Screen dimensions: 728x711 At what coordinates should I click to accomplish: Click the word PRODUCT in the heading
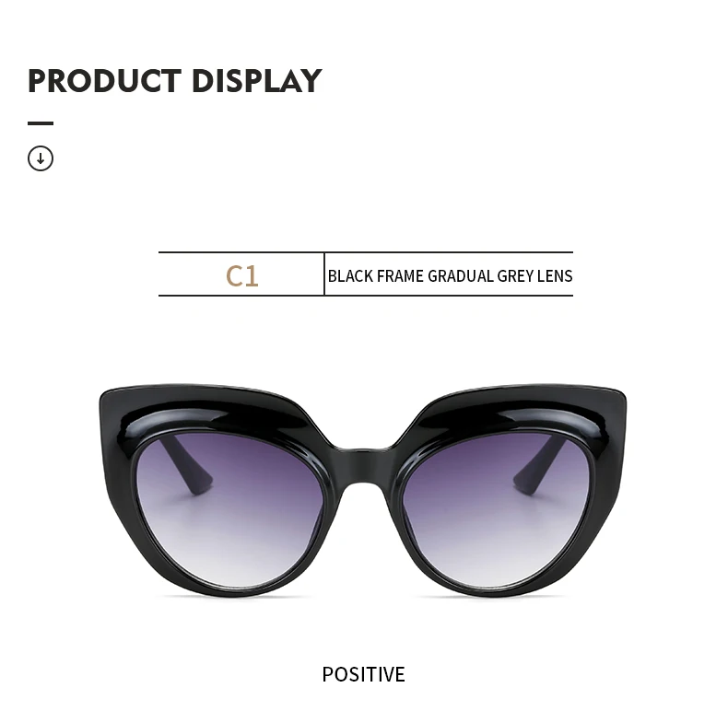click(104, 81)
